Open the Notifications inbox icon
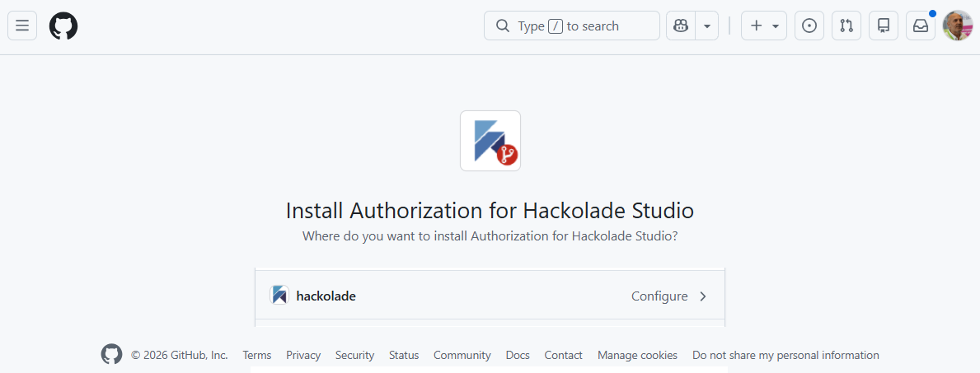The image size is (980, 373). (921, 26)
